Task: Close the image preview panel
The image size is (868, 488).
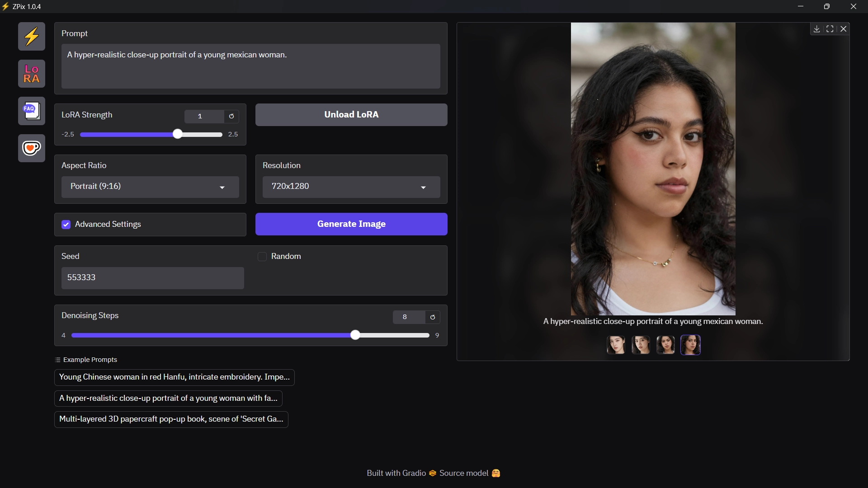Action: point(844,29)
